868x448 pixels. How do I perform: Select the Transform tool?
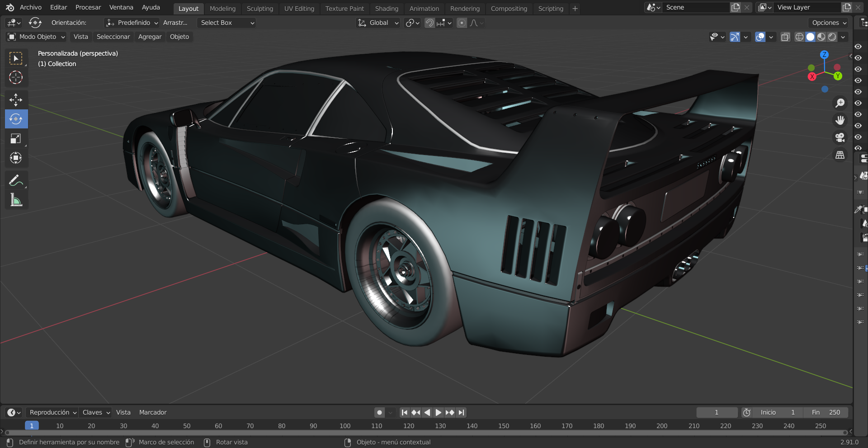click(16, 158)
